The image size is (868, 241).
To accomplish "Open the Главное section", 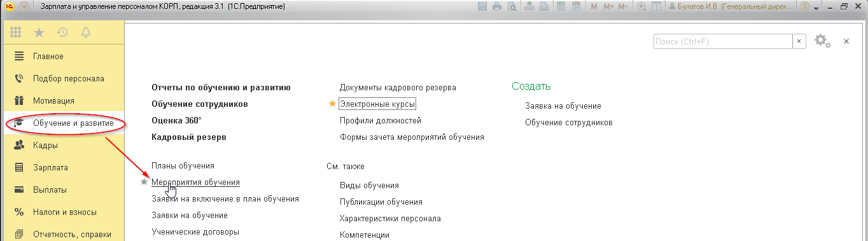I will [64, 56].
